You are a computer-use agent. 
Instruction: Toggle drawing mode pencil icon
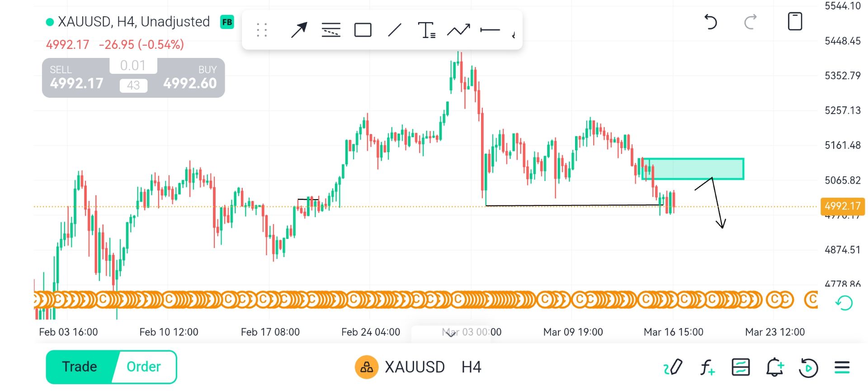(x=673, y=367)
